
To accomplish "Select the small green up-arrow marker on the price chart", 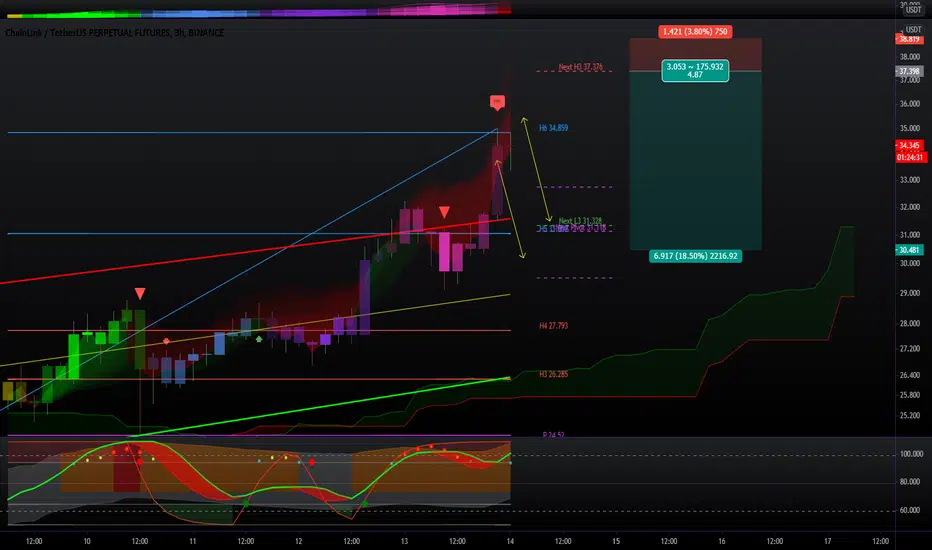I will tap(259, 339).
